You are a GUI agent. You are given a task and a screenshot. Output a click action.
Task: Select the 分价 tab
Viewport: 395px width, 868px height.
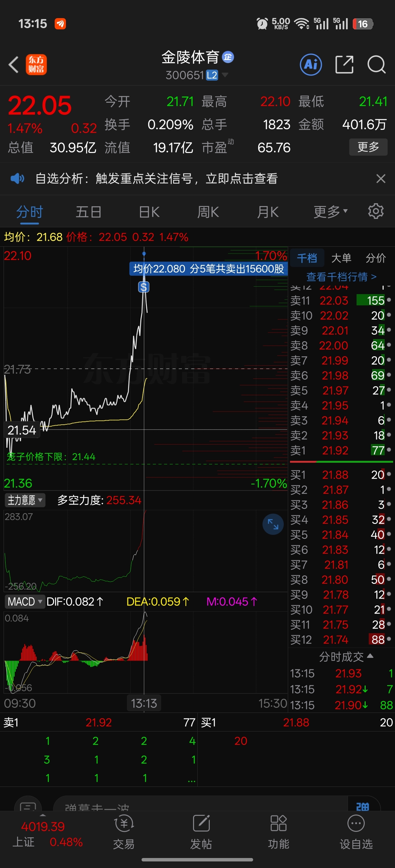(x=376, y=258)
